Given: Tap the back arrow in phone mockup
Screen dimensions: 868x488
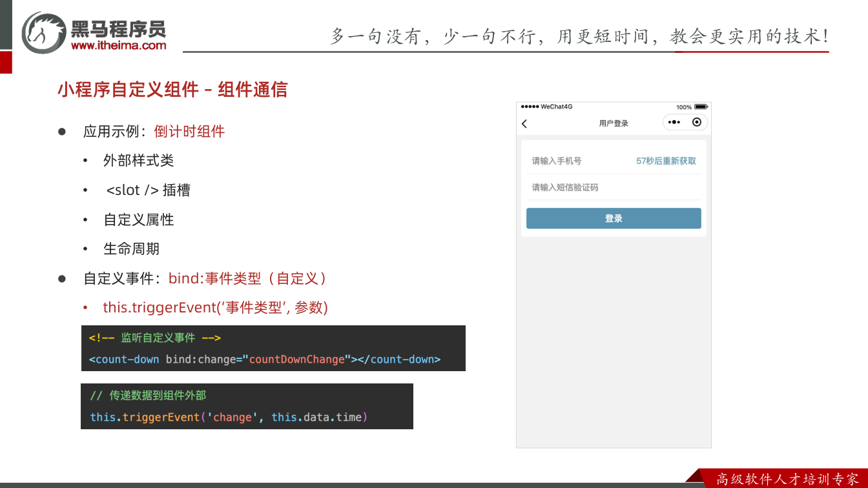Looking at the screenshot, I should 524,123.
